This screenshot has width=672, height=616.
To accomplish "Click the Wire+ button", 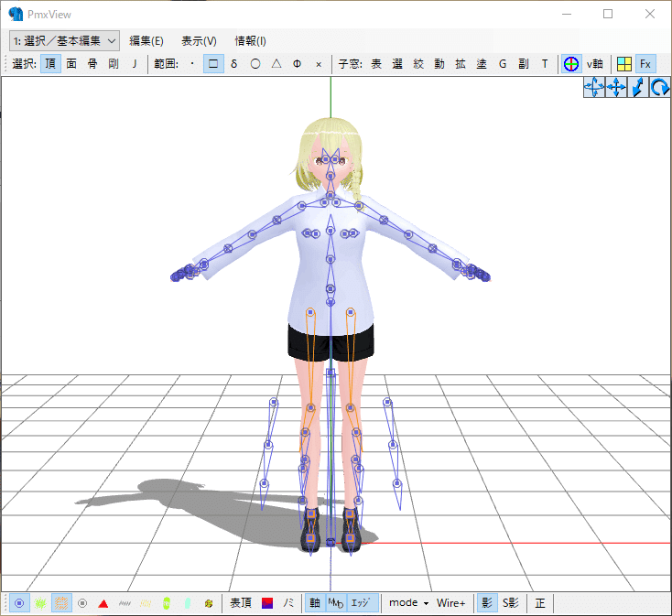I will tap(450, 603).
